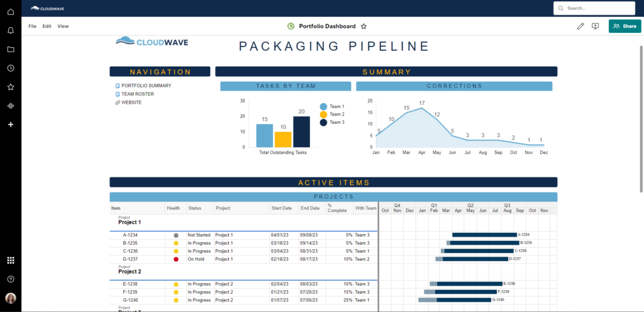The height and width of the screenshot is (312, 644).
Task: Favorite Portfolio Dashboard with star icon
Action: click(x=364, y=26)
